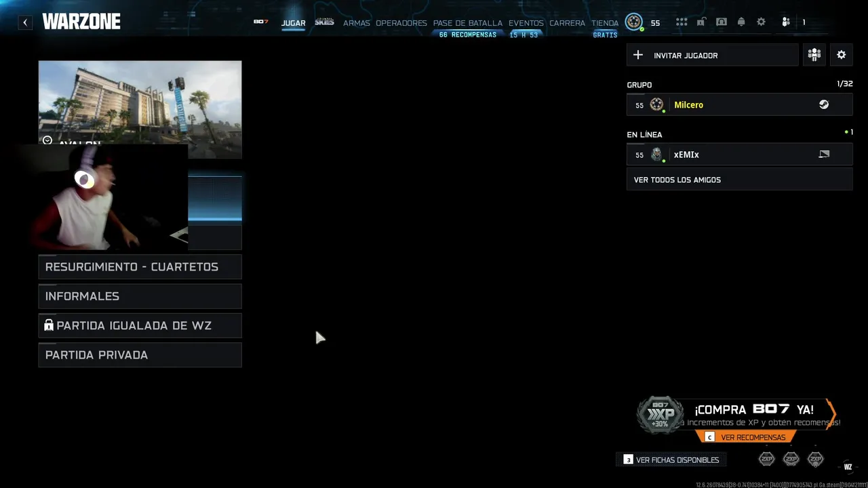This screenshot has height=488, width=868.
Task: Switch to the CARRERA tab
Action: click(568, 23)
